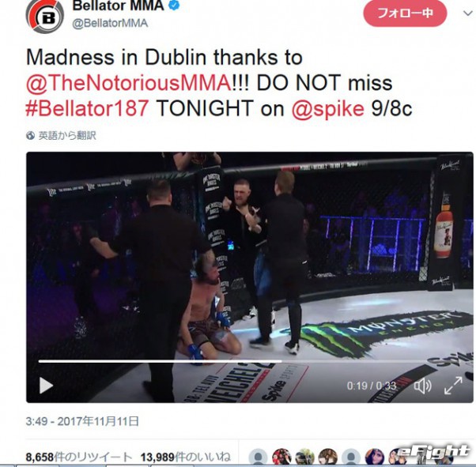Open the second liker's red avatar
476x467 pixels.
click(x=281, y=457)
